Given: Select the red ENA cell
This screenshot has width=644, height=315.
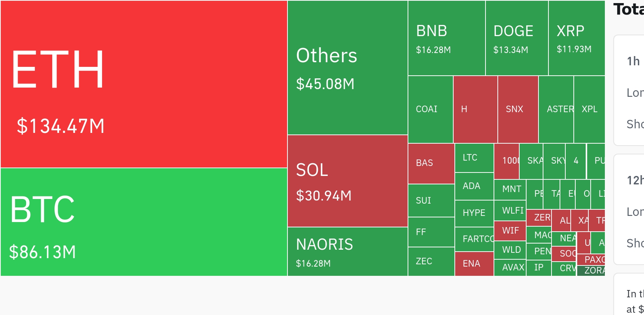Looking at the screenshot, I should pyautogui.click(x=474, y=264).
